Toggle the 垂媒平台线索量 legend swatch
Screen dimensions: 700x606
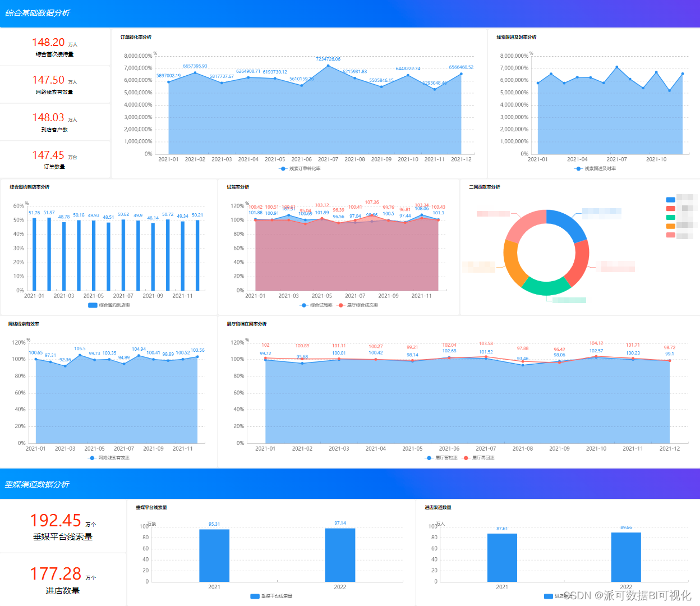click(x=255, y=596)
